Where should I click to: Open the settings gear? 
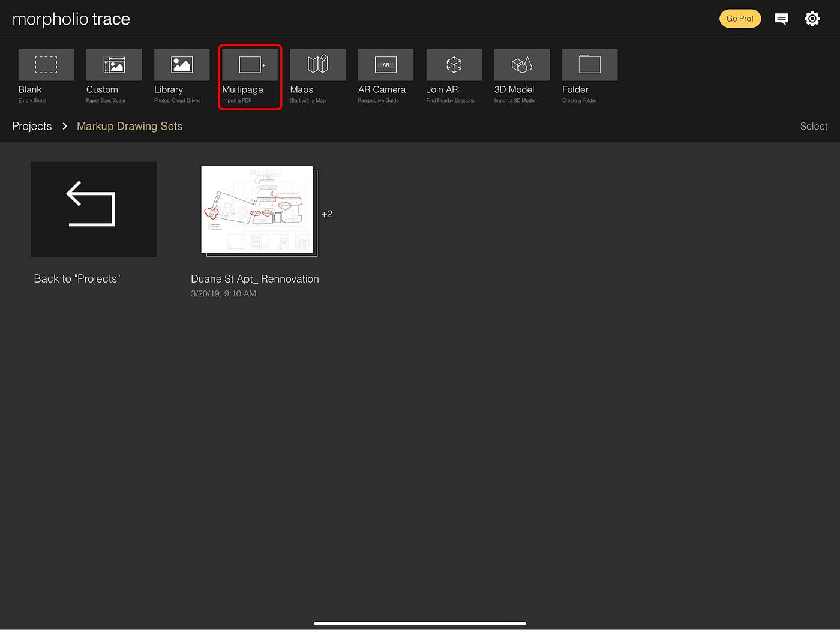click(x=812, y=19)
